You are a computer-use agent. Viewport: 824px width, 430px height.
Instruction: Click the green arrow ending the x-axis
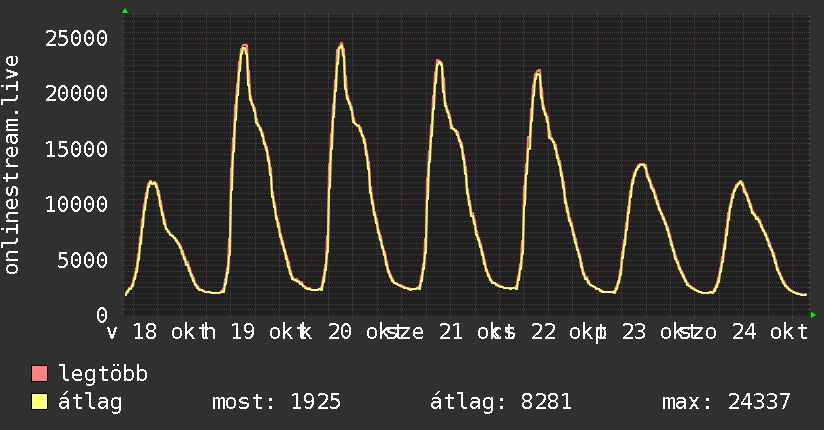tap(813, 315)
